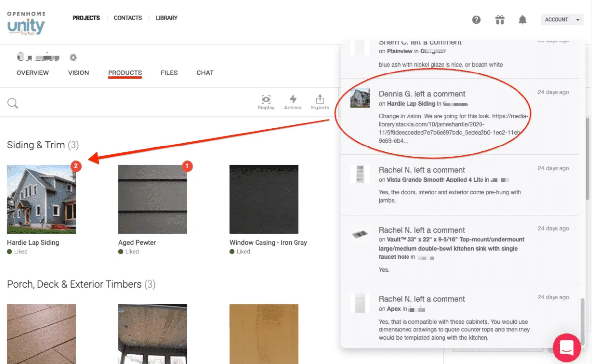Viewport: 592px width, 364px height.
Task: Open the help question mark icon
Action: coord(476,20)
